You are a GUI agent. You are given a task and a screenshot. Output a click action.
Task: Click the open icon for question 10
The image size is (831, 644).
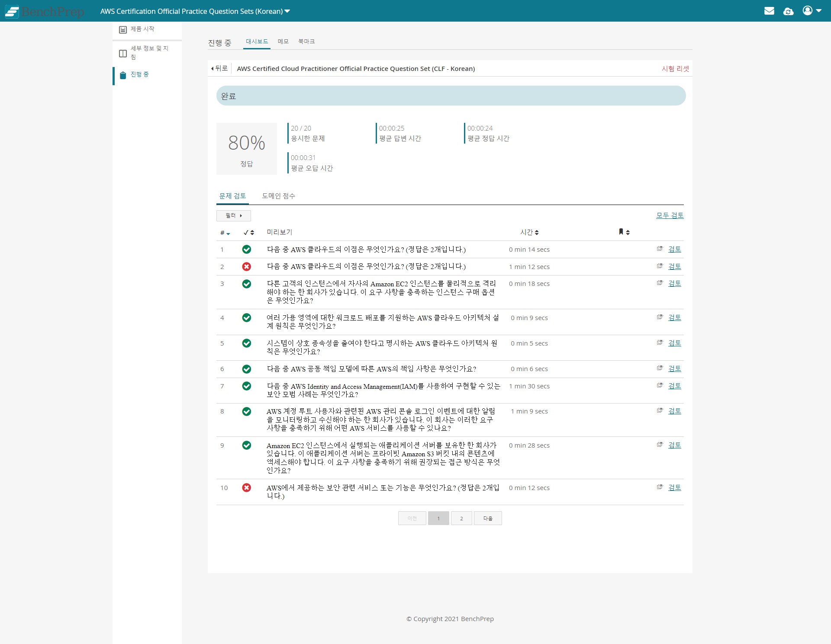coord(660,487)
